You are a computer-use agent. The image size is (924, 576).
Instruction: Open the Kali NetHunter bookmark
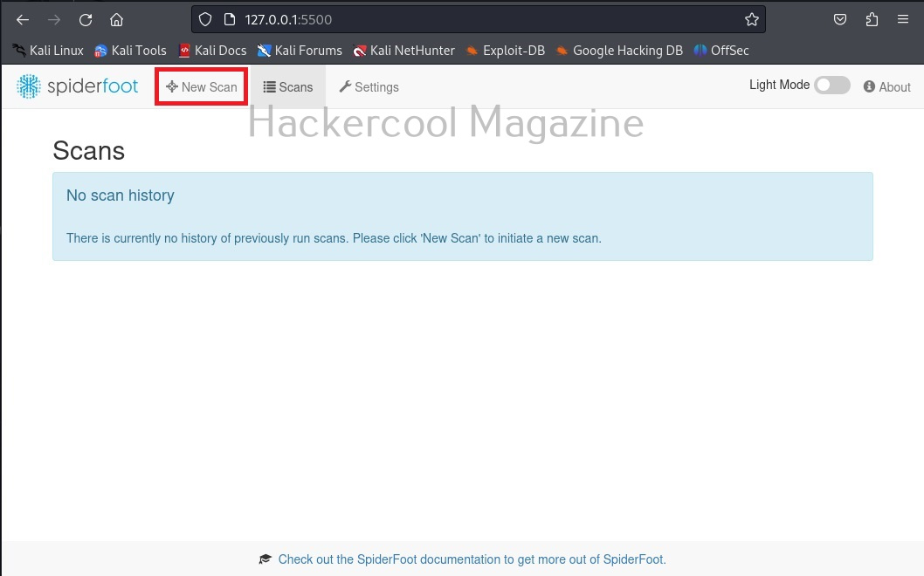404,51
